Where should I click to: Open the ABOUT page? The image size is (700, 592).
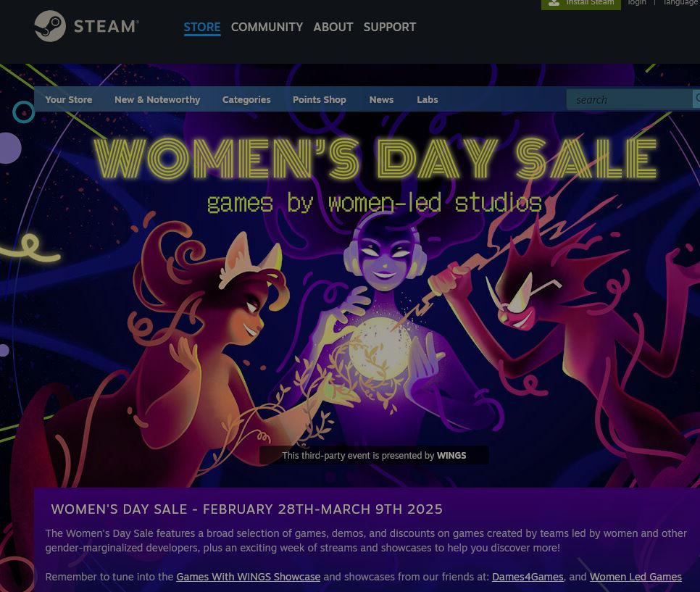pos(333,28)
